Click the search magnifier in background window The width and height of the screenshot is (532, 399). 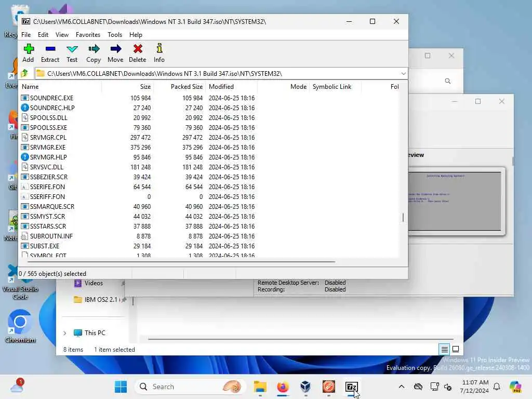[x=448, y=81]
